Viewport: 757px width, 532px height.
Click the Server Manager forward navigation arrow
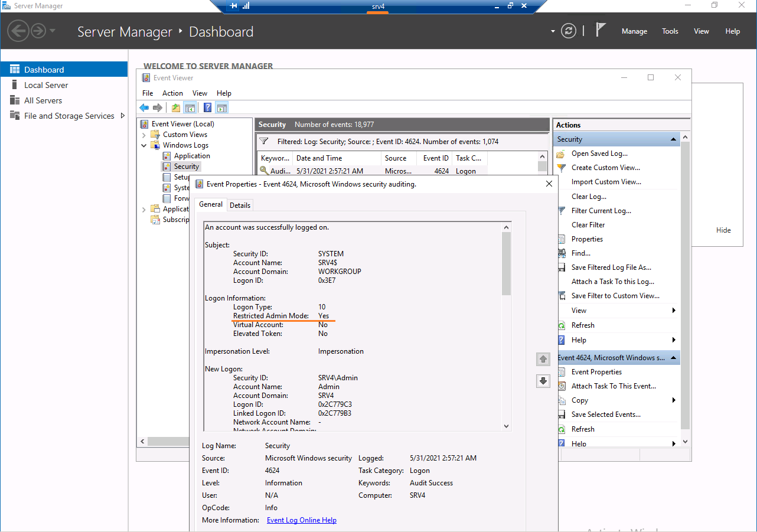pos(38,31)
